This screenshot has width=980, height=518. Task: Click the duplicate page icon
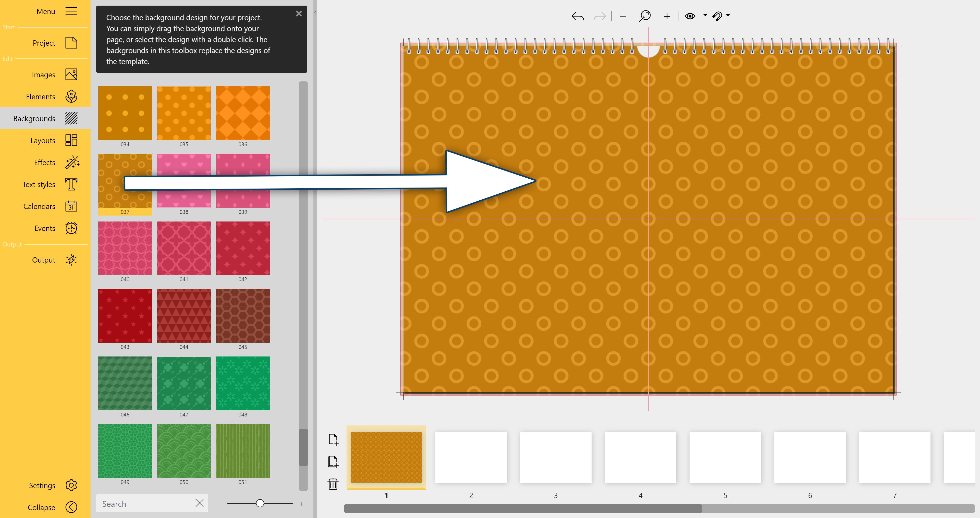coord(333,462)
